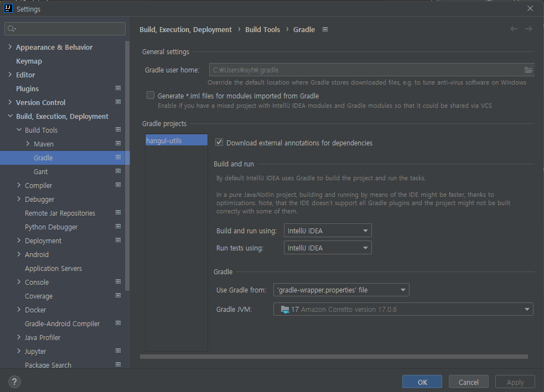Click project-level icon next to Plugins
544x392 pixels.
click(x=118, y=88)
